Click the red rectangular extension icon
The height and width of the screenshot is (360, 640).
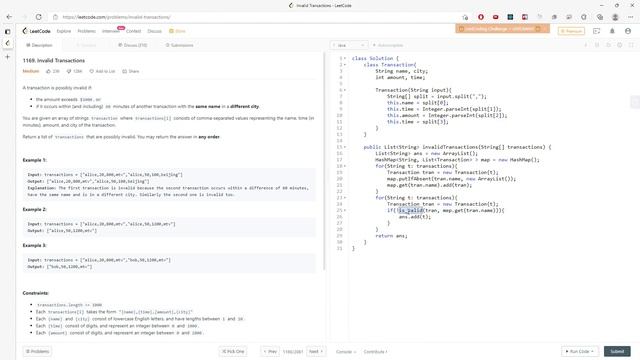496,17
